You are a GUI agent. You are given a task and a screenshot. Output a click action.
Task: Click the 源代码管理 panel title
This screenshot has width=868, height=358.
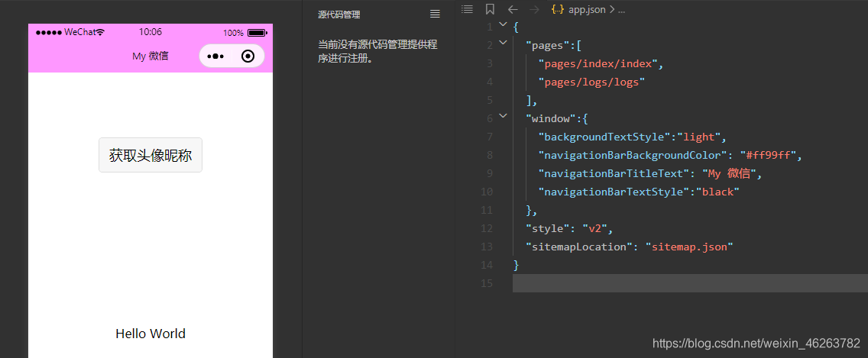pyautogui.click(x=339, y=15)
